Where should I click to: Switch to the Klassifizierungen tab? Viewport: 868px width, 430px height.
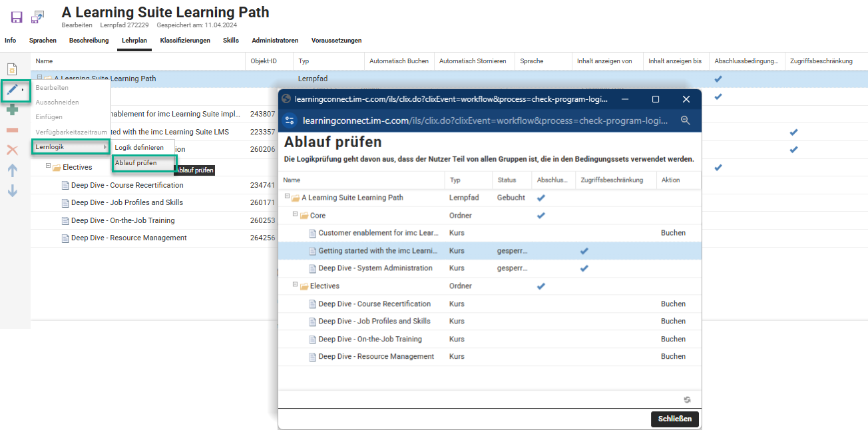[185, 41]
